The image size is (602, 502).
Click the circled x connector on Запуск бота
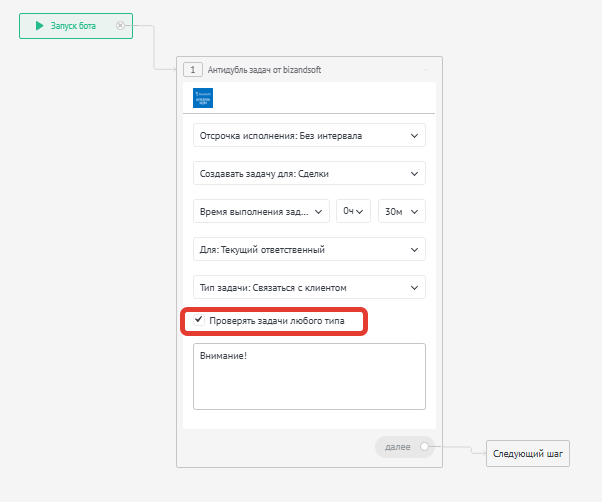(120, 26)
